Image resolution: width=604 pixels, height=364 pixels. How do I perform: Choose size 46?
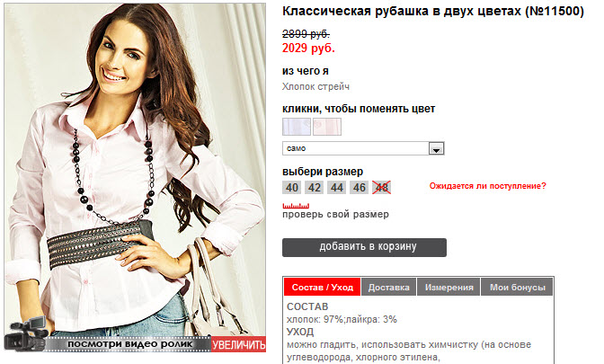pos(360,188)
